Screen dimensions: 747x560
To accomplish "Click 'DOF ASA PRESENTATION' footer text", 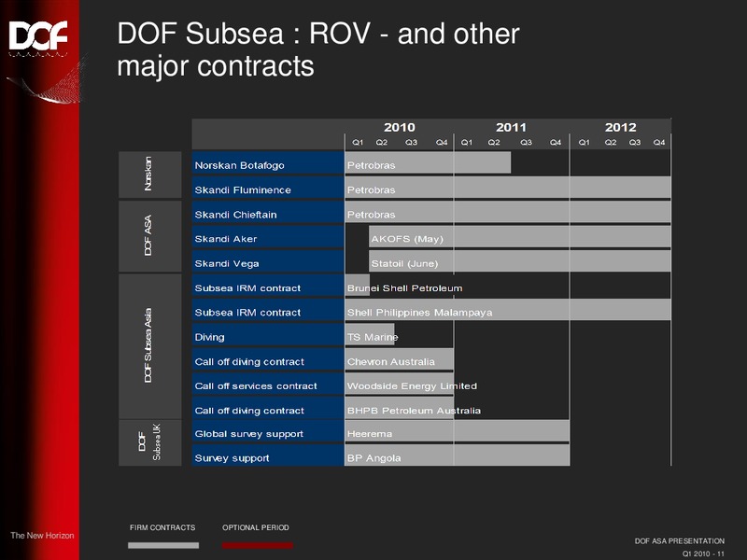I will 680,541.
